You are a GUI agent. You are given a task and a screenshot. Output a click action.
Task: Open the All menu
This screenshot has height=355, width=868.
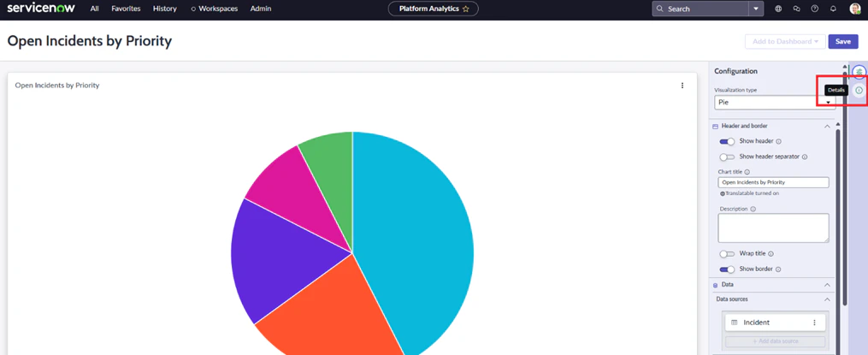coord(95,9)
